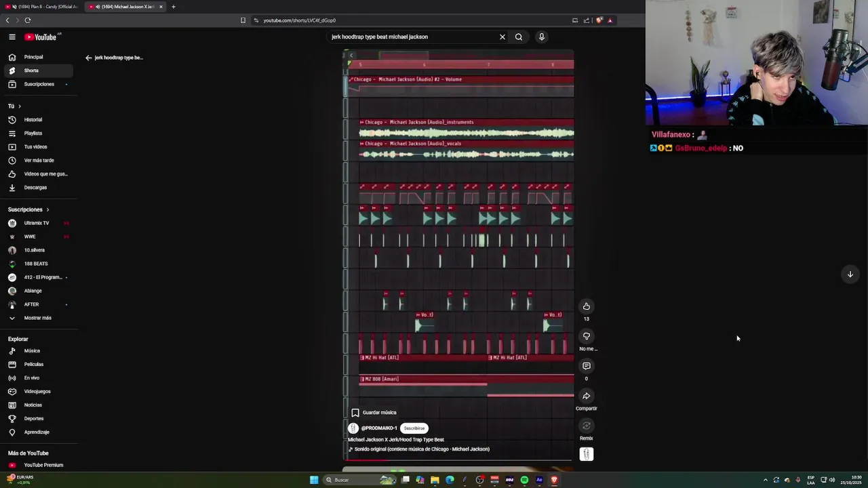Select Shorts in the sidebar
Viewport: 868px width, 488px height.
point(37,71)
